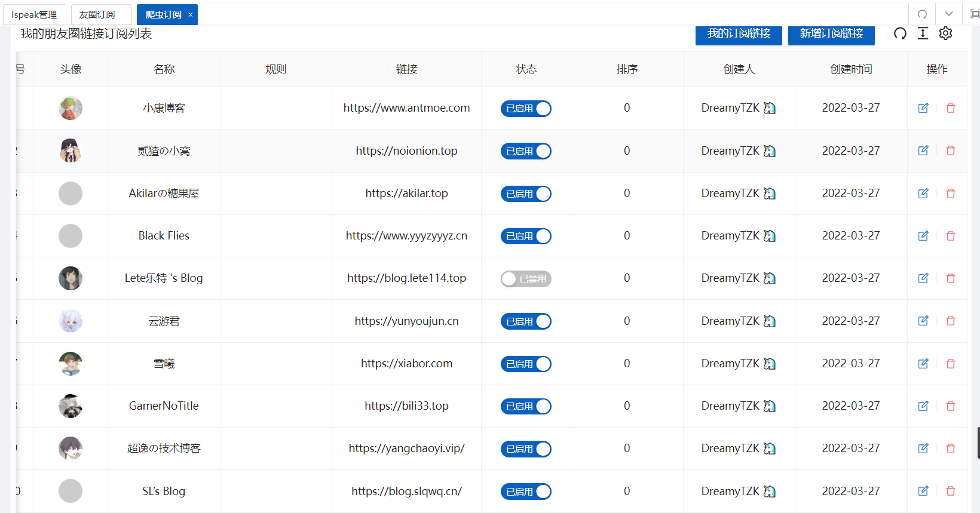Toggle Akilarの糖果屋 enabled switch
980x513 pixels.
point(526,193)
